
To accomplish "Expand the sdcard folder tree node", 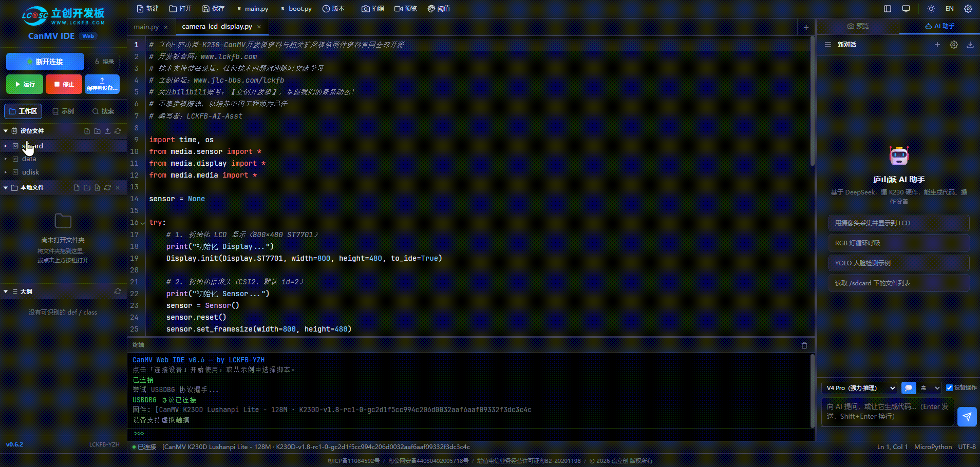I will tap(6, 146).
